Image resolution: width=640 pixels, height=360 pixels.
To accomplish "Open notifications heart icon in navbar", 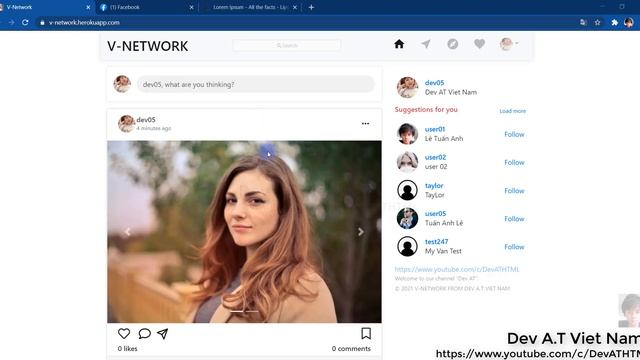I will coord(480,44).
